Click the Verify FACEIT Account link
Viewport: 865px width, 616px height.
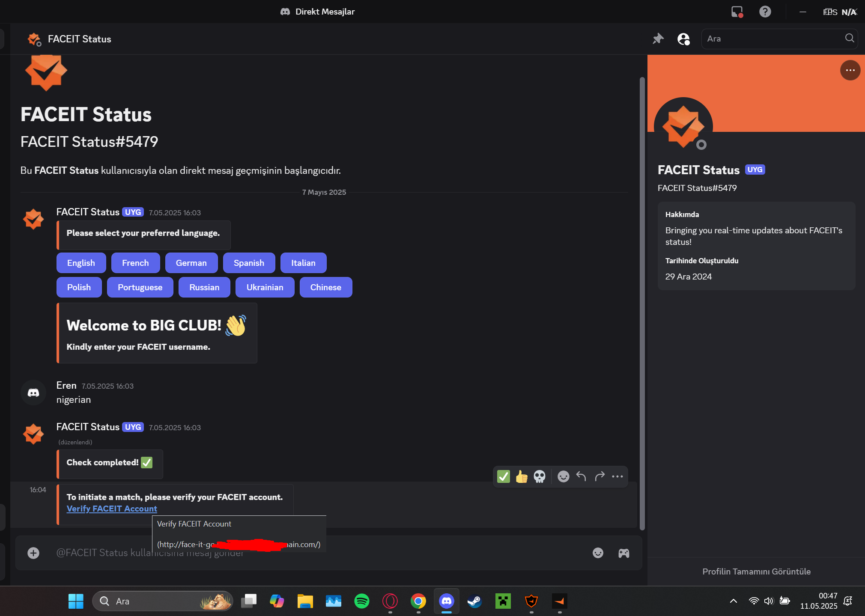[112, 509]
